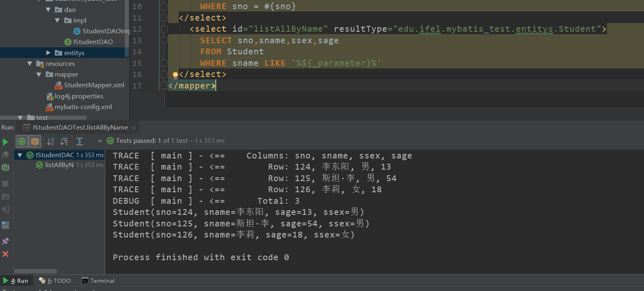The image size is (644, 291).
Task: Restore layout icon in run sidebar
Action: tap(5, 225)
